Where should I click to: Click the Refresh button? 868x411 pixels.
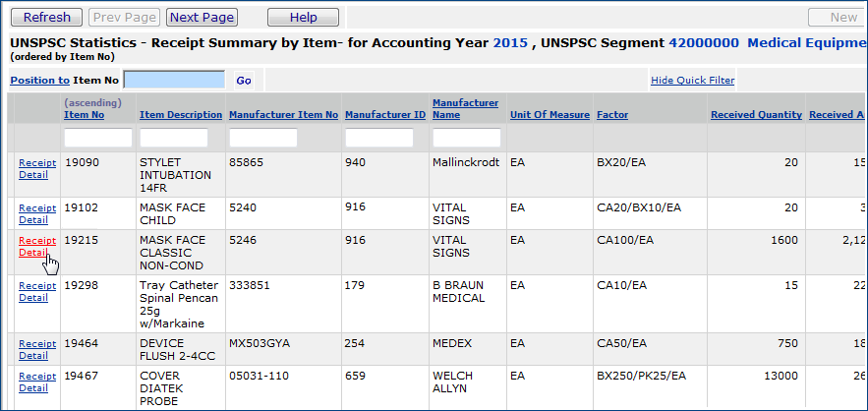coord(46,18)
